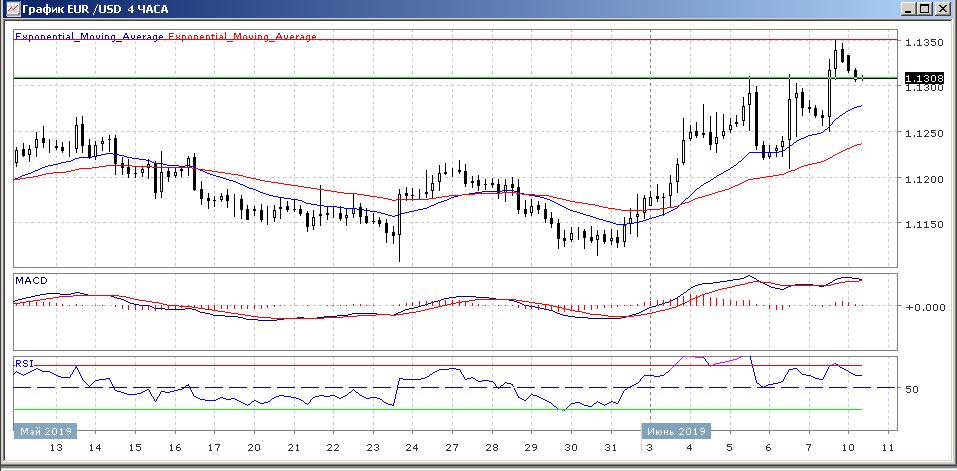957x471 pixels.
Task: Click the RSI 50 level axis label
Action: coord(912,389)
